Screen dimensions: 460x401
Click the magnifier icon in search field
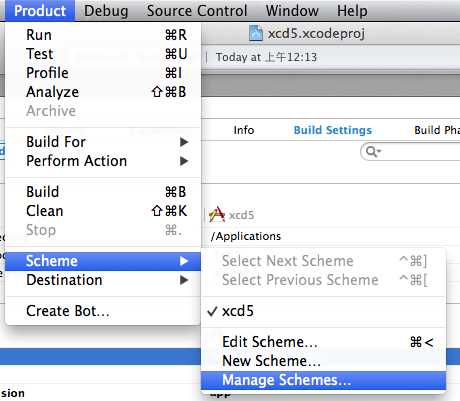pos(372,152)
